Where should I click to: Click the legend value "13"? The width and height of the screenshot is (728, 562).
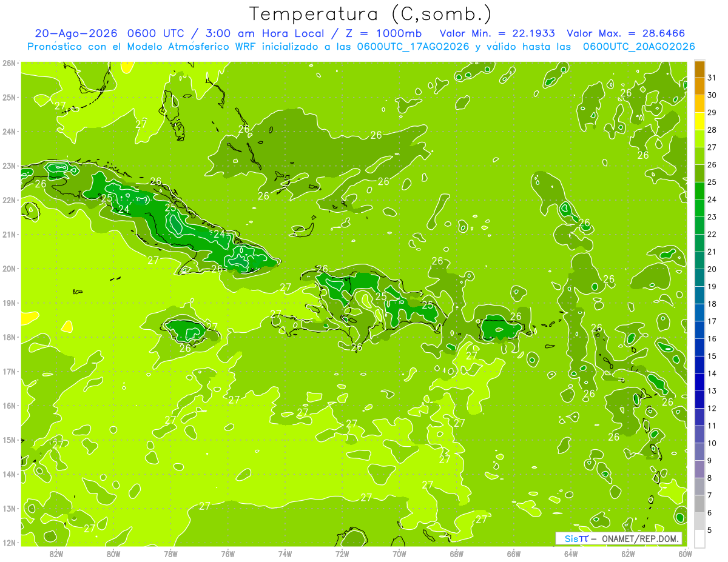click(712, 391)
